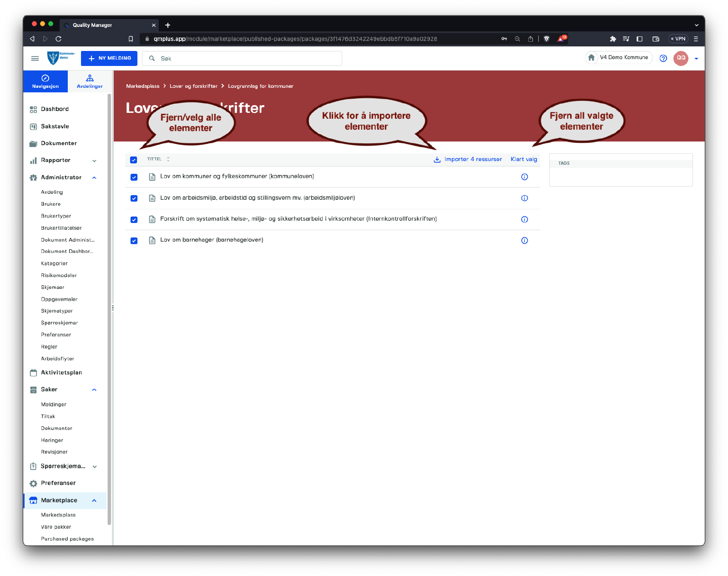728x576 pixels.
Task: Click the browser reload icon
Action: (x=58, y=39)
